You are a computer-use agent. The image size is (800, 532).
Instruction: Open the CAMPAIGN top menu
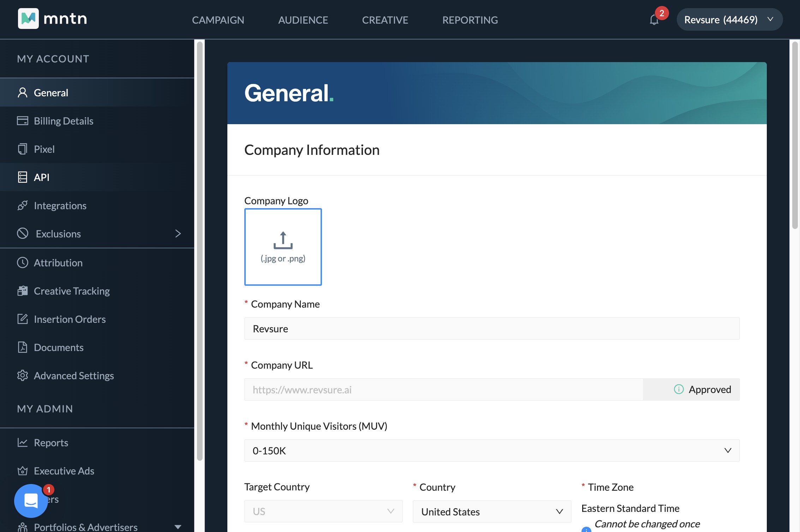(218, 20)
